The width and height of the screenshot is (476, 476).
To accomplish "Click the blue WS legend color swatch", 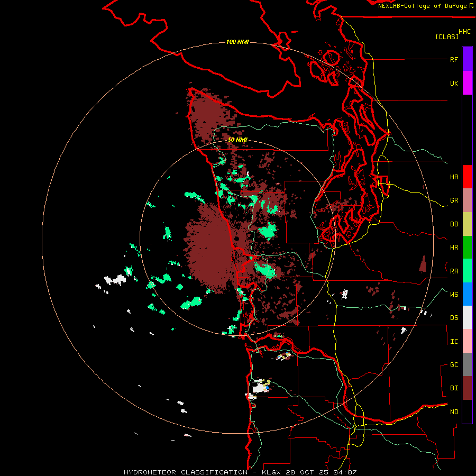I will [467, 294].
